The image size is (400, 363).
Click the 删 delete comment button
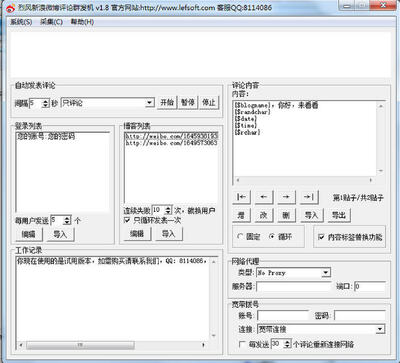click(x=286, y=215)
